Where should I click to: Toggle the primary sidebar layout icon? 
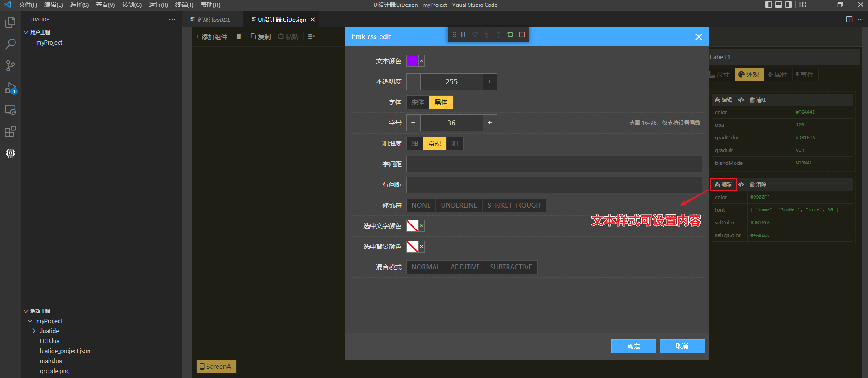[x=769, y=5]
